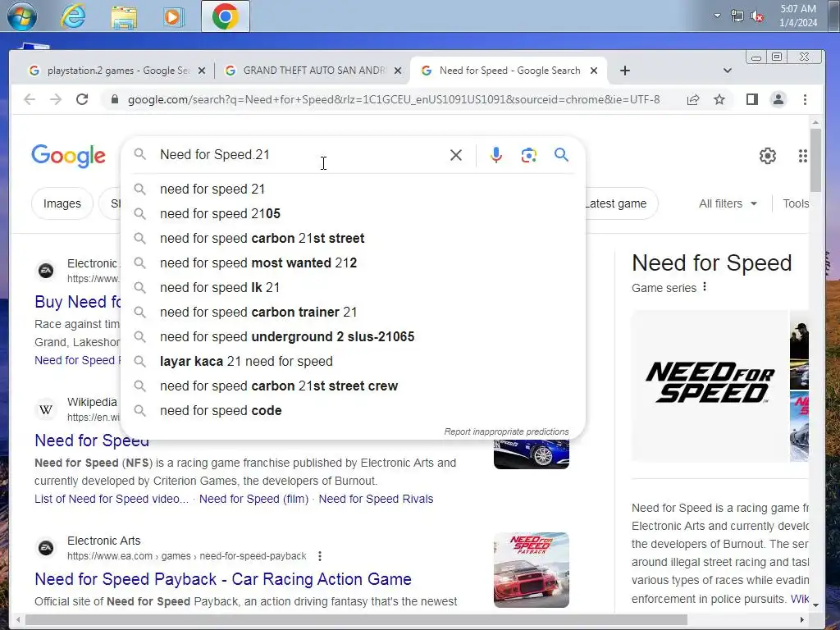
Task: Choose suggestion underground 2 slus-21065
Action: coord(353,337)
